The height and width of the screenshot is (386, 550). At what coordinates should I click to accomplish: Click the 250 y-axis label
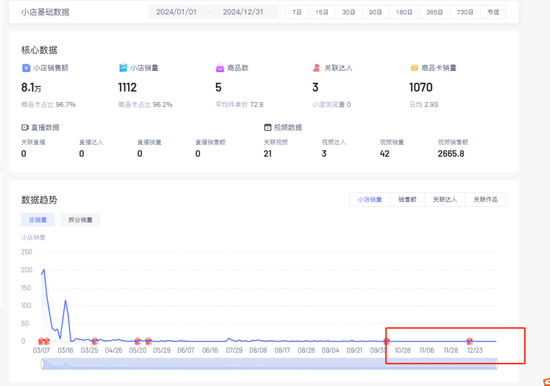(x=27, y=252)
